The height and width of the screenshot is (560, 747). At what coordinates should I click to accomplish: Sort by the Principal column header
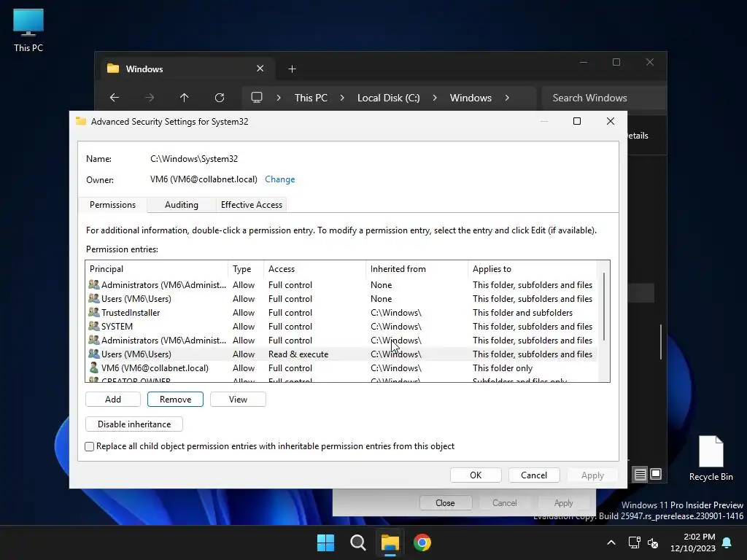click(157, 269)
